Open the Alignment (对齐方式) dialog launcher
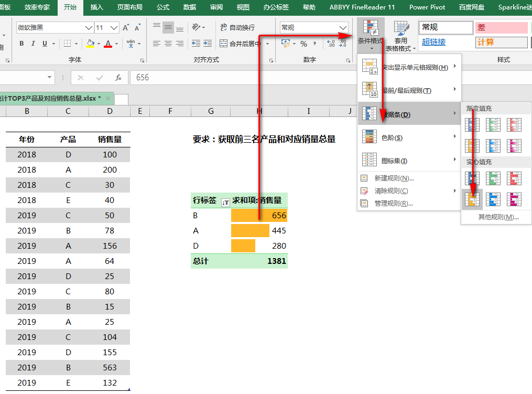The image size is (532, 394). [271, 60]
